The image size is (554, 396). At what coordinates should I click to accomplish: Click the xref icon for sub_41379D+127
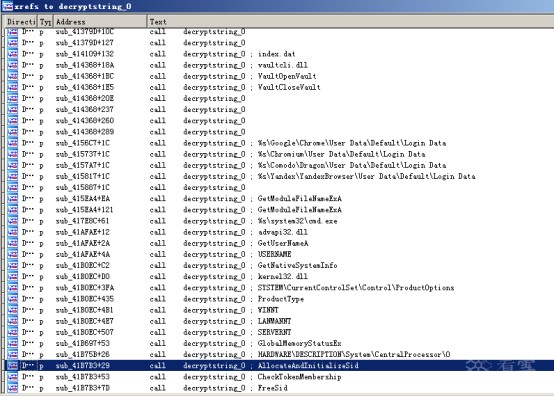[12, 43]
